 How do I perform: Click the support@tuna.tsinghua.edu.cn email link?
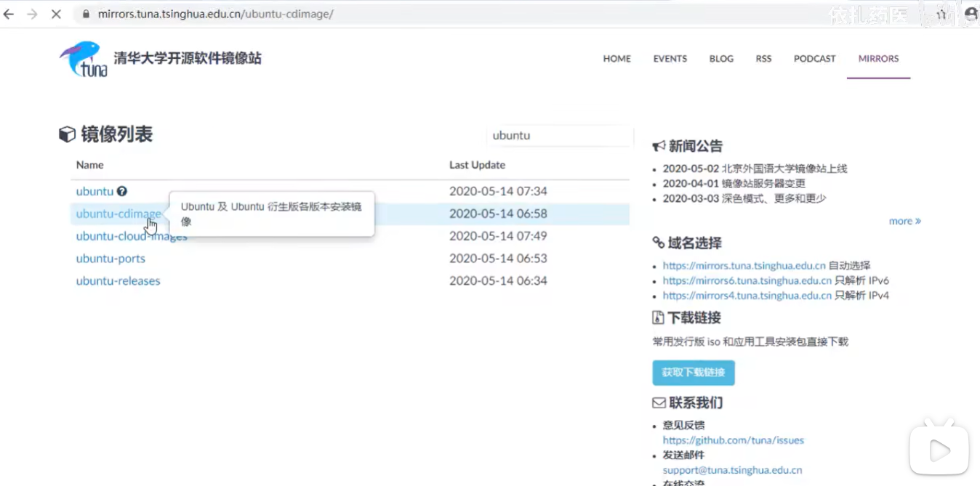732,470
